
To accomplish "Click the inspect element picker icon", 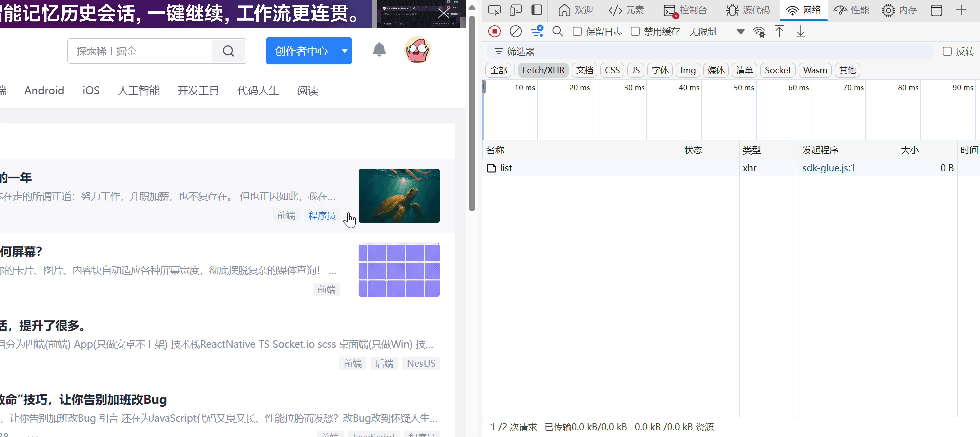I will point(494,10).
